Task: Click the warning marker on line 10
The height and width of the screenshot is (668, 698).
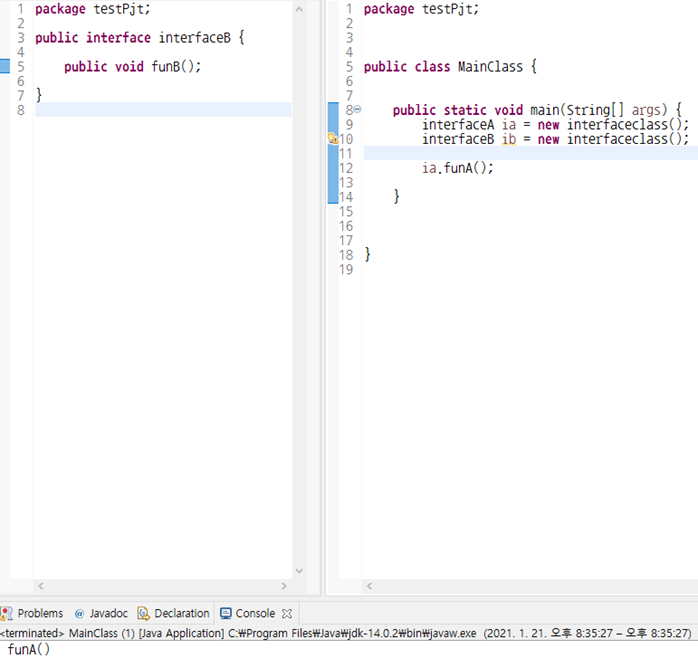Action: (333, 139)
